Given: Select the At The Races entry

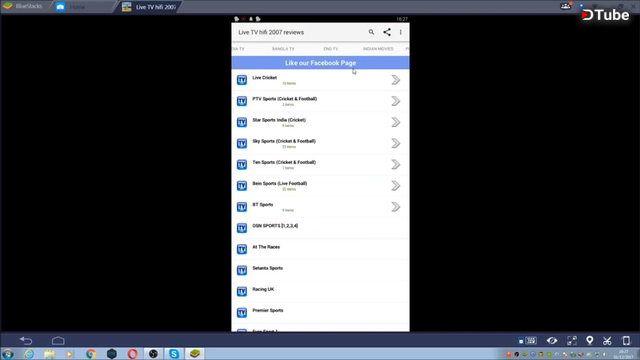Looking at the screenshot, I should pos(320,249).
